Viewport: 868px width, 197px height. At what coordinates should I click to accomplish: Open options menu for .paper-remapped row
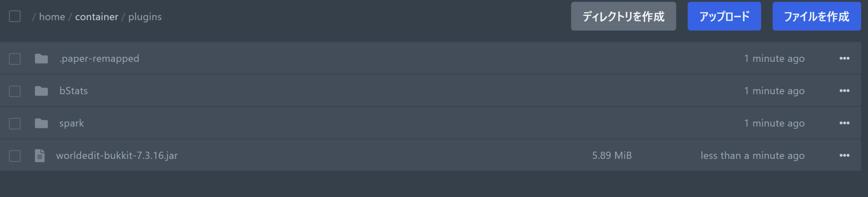pos(844,58)
